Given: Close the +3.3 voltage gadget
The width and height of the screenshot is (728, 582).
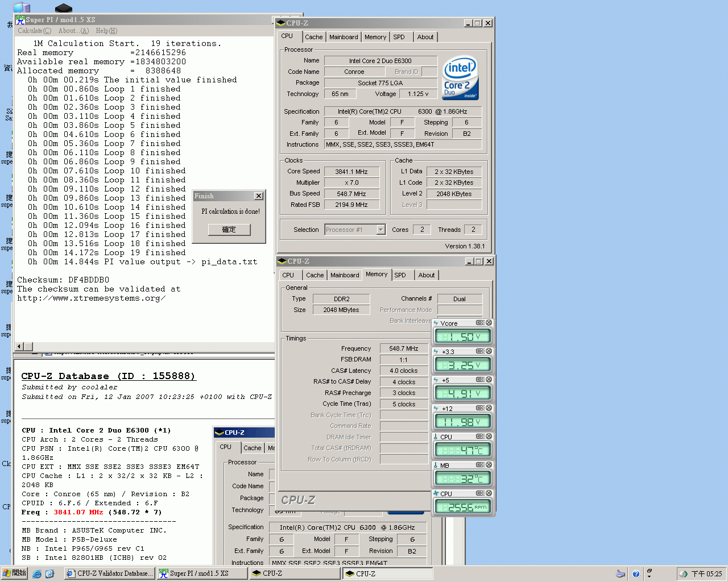Looking at the screenshot, I should [x=489, y=351].
